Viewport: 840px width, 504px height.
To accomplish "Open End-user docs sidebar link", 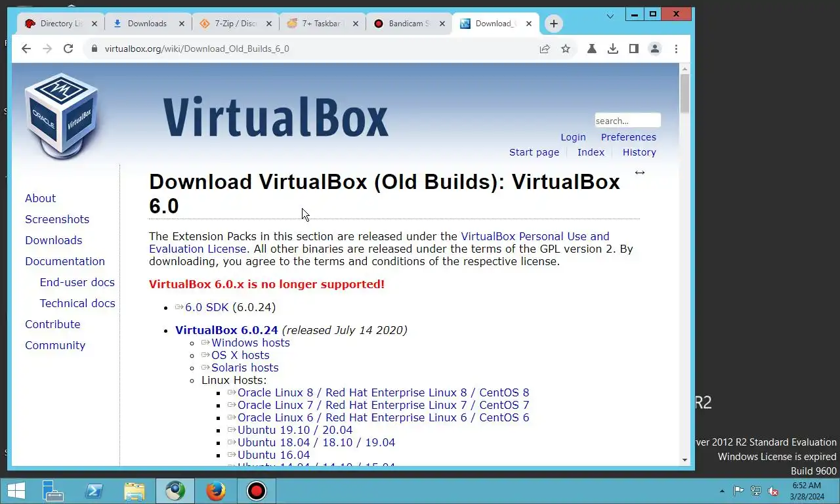I will tap(77, 282).
